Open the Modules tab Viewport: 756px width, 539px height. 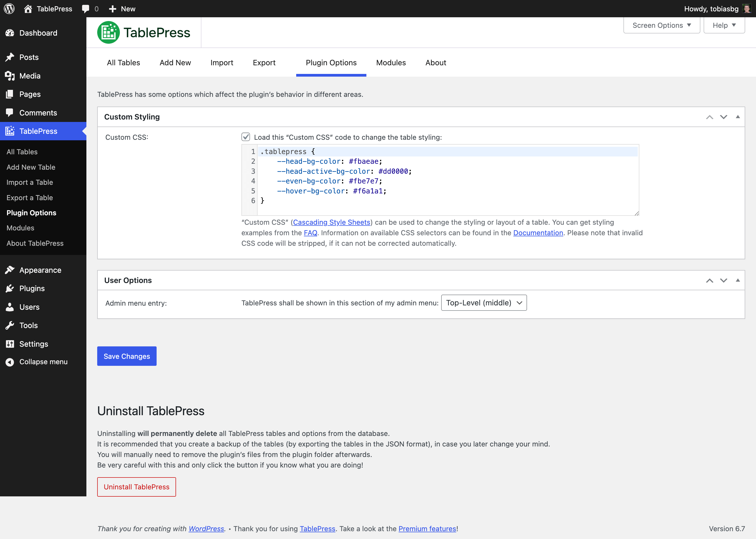point(391,63)
